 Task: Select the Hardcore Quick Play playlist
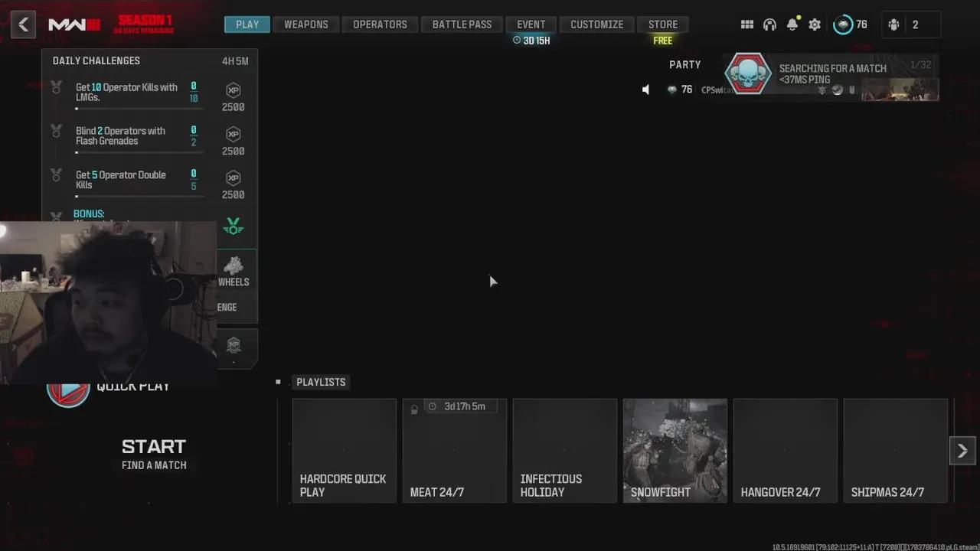click(345, 451)
